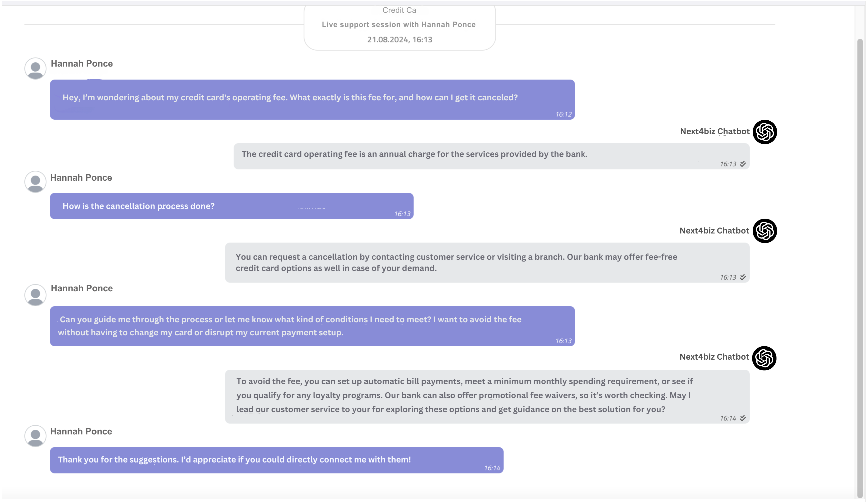Click the third Next4biz Chatbot avatar icon
868x502 pixels.
(x=764, y=358)
